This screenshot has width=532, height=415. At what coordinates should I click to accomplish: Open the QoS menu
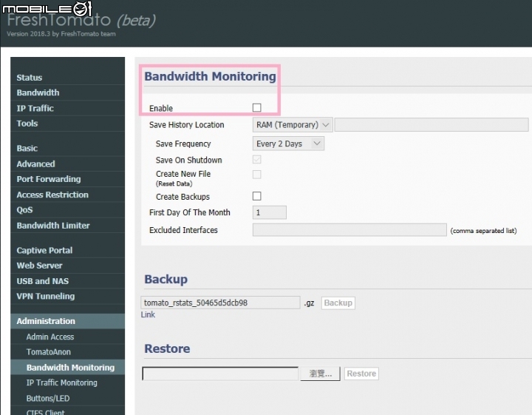click(x=67, y=210)
